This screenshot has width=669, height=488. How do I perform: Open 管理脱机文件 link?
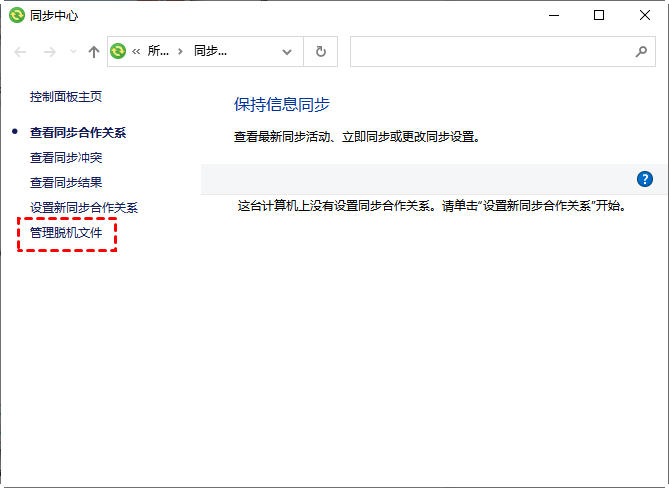(x=66, y=233)
